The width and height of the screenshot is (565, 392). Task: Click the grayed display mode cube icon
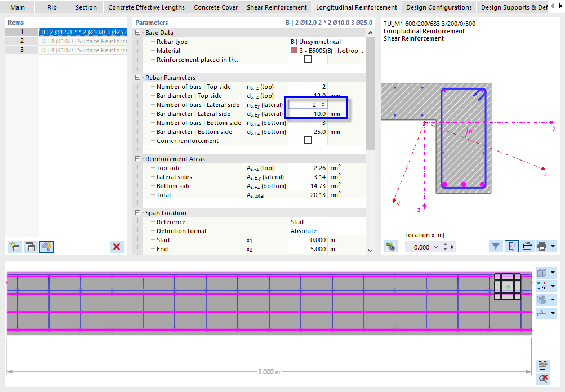click(542, 300)
